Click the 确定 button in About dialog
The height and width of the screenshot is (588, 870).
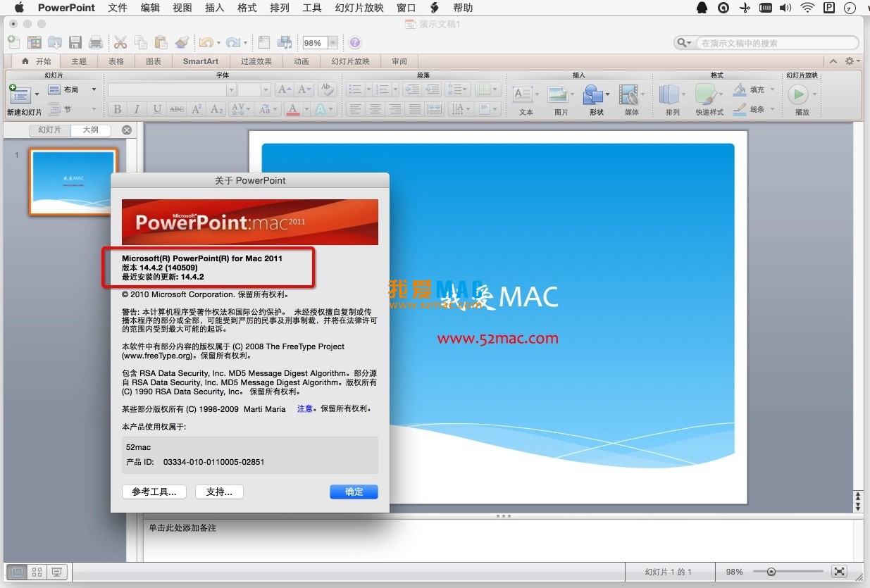pyautogui.click(x=354, y=492)
